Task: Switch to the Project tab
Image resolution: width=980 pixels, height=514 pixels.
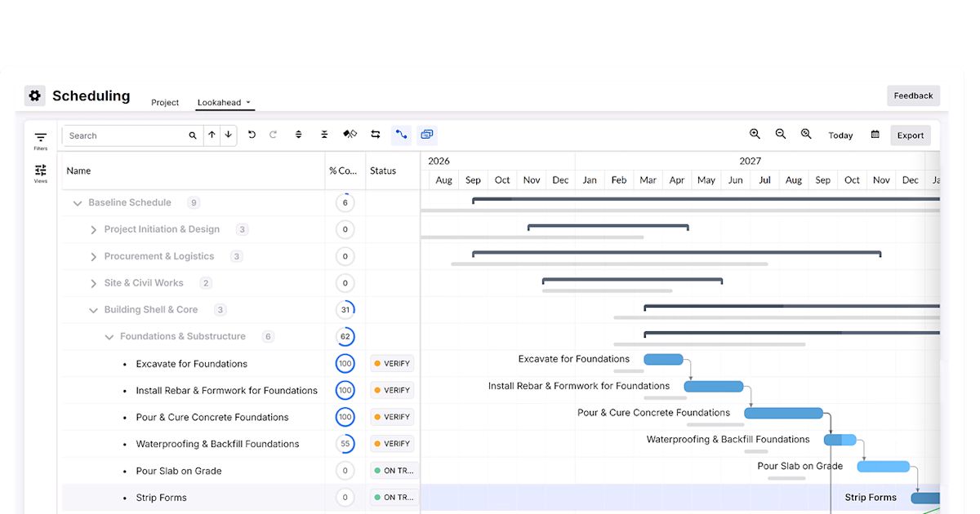Action: tap(165, 103)
